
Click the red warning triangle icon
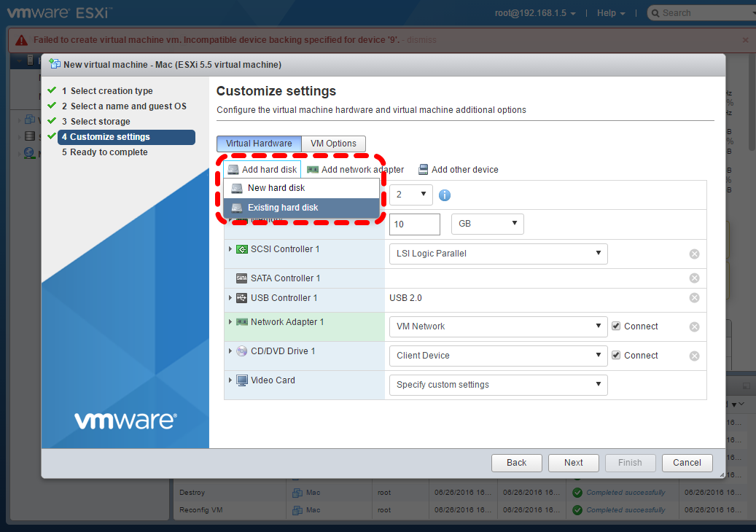(x=21, y=41)
